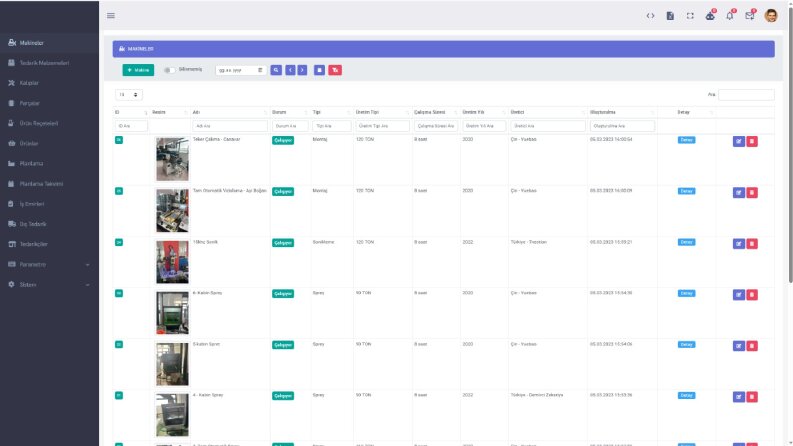Open the Teker Çakma - Canavar machine photo
Image resolution: width=793 pixels, height=446 pixels.
172,159
